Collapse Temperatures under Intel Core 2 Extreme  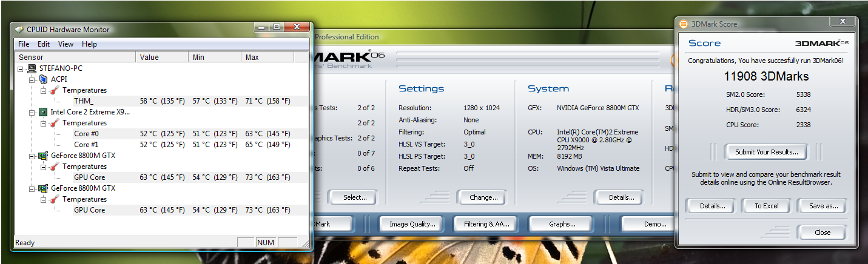pos(43,123)
